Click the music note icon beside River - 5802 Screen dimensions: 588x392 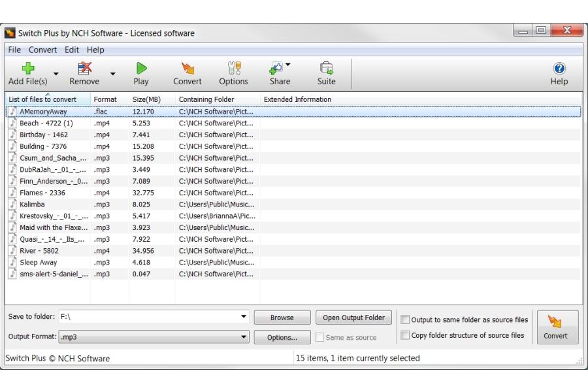(x=13, y=251)
